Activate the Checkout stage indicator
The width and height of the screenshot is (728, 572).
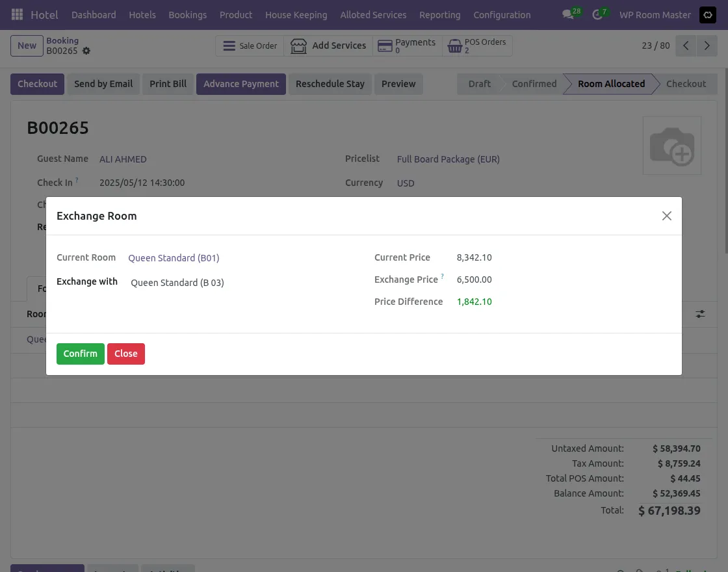click(x=686, y=84)
